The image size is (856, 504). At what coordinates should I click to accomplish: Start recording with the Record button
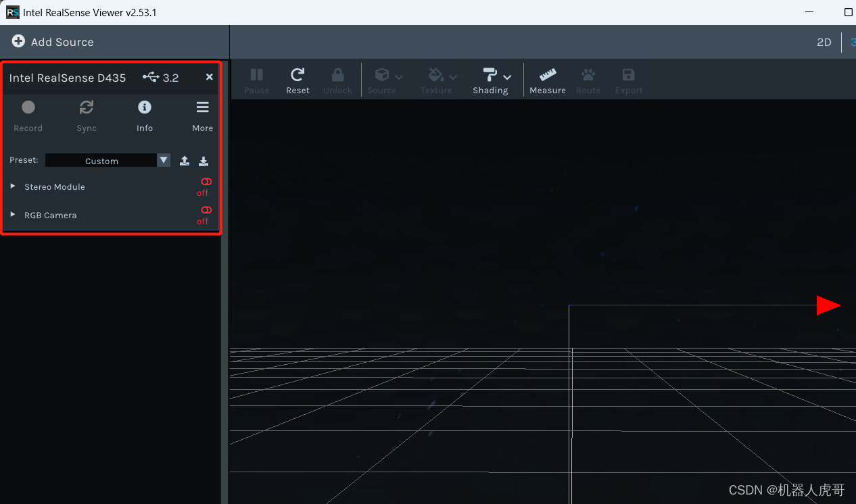(28, 115)
